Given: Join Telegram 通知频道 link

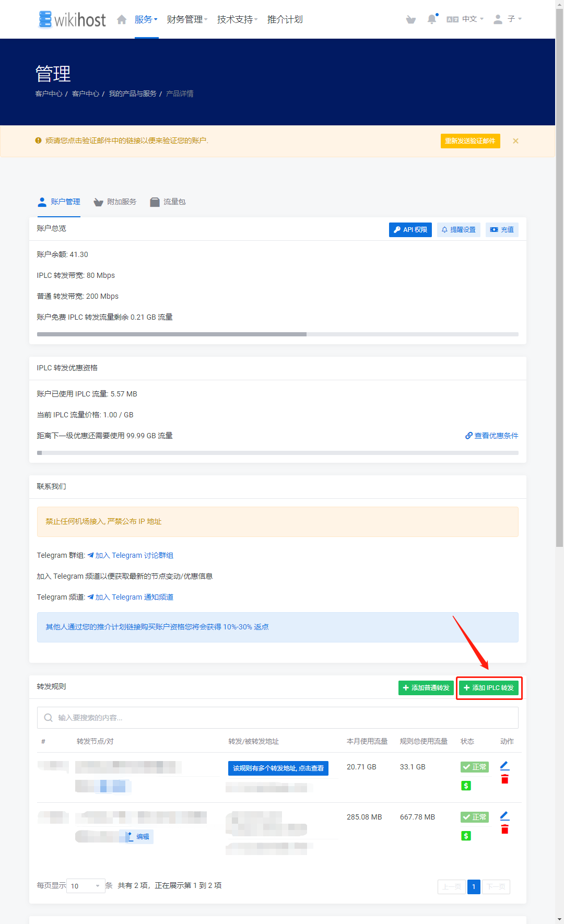Looking at the screenshot, I should 131,597.
